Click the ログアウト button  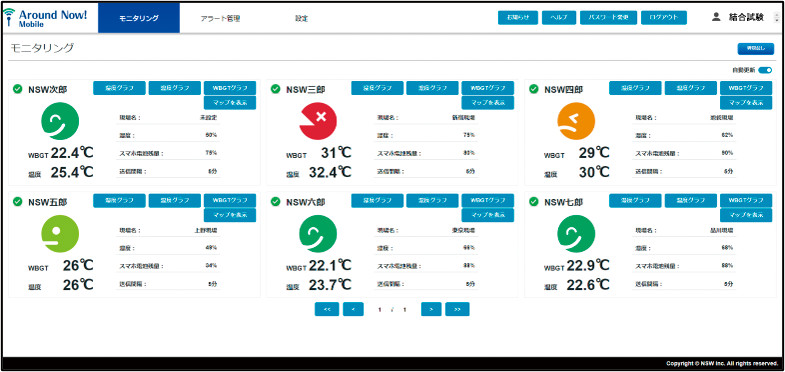pyautogui.click(x=664, y=18)
